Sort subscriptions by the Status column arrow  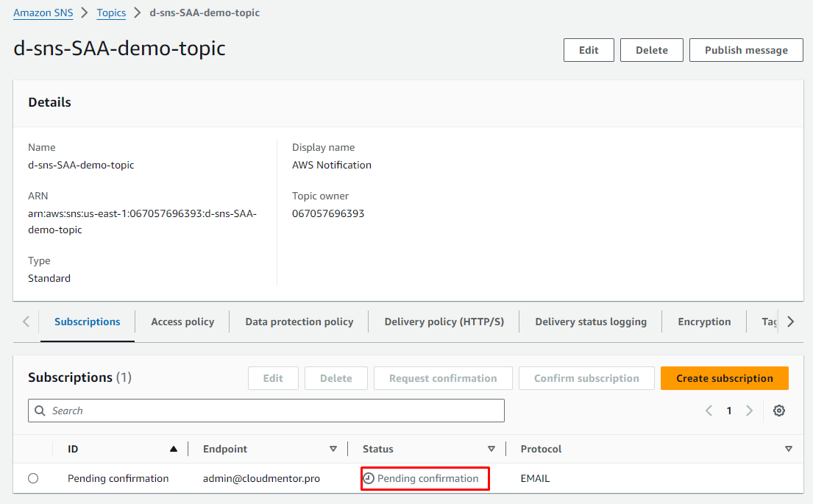[491, 449]
